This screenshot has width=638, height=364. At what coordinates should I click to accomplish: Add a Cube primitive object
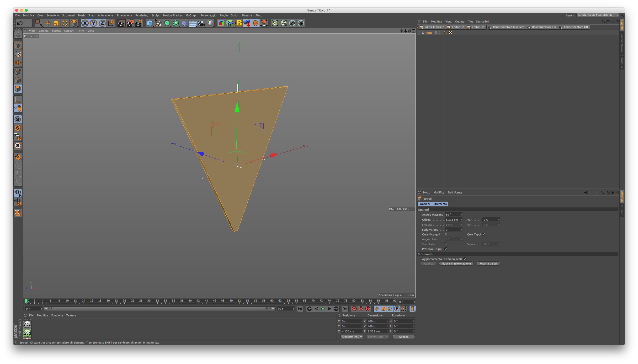[149, 23]
